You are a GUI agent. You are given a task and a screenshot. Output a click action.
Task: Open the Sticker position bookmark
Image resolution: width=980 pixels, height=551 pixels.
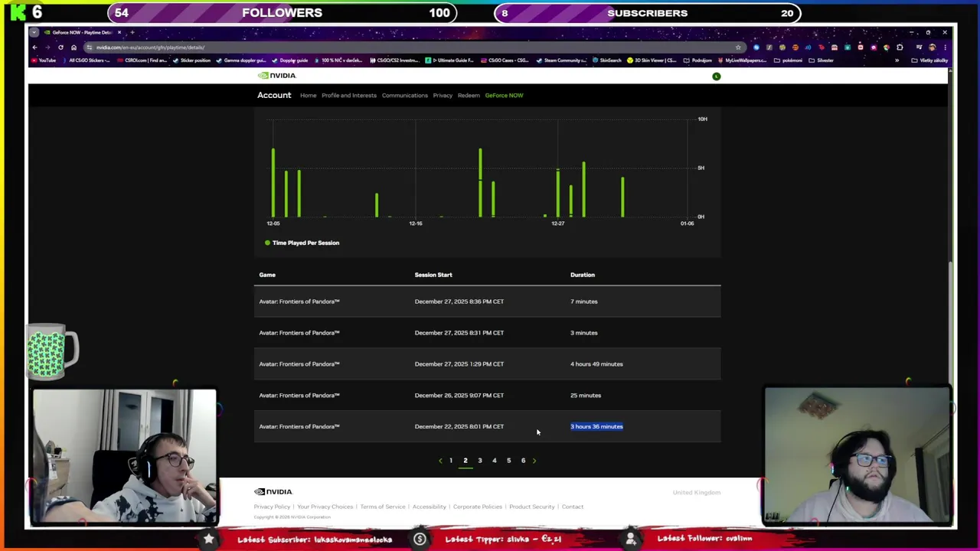pos(191,60)
